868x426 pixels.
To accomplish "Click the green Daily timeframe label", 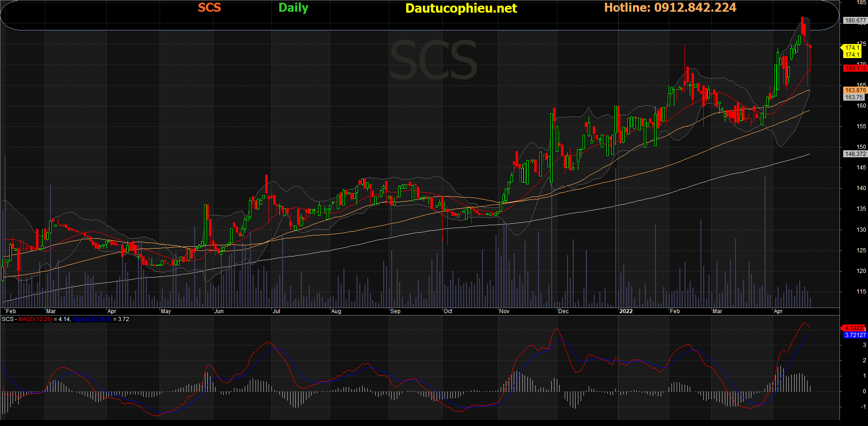I will pos(293,7).
